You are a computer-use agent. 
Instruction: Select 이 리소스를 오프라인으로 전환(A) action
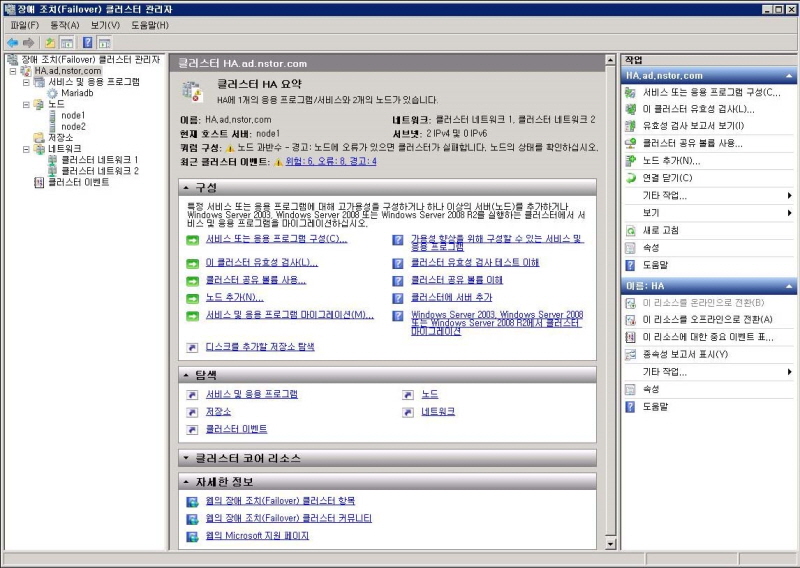(709, 320)
